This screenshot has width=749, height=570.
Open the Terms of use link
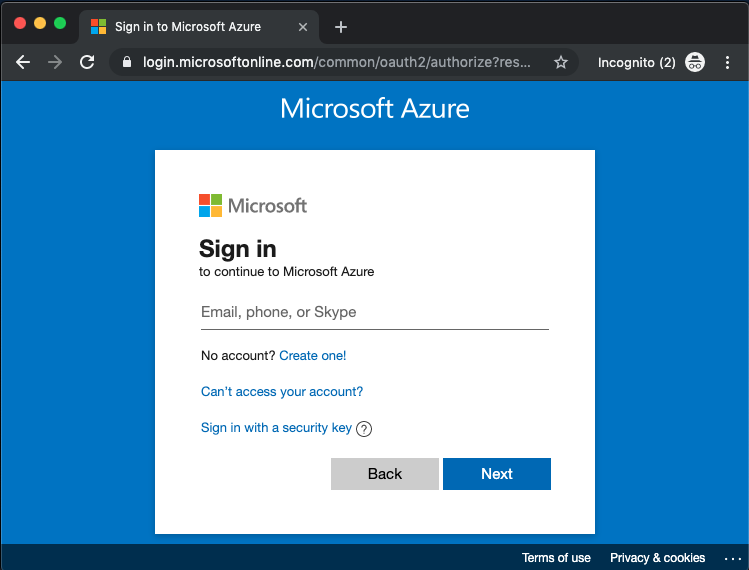556,558
